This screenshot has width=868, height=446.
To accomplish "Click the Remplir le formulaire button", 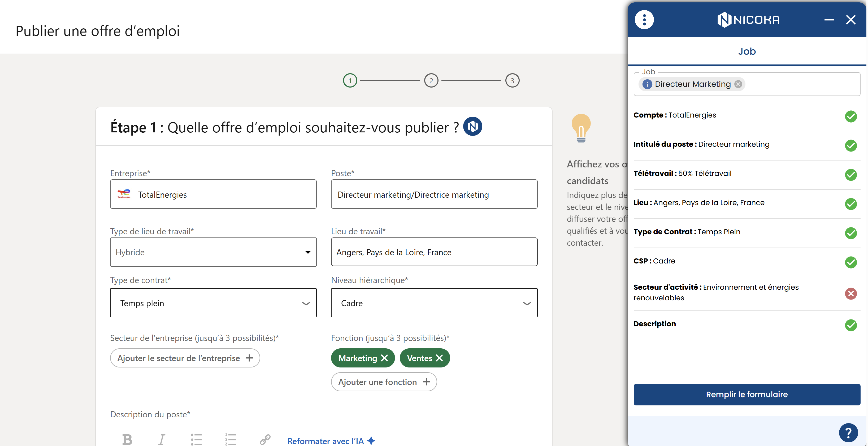I will tap(747, 395).
